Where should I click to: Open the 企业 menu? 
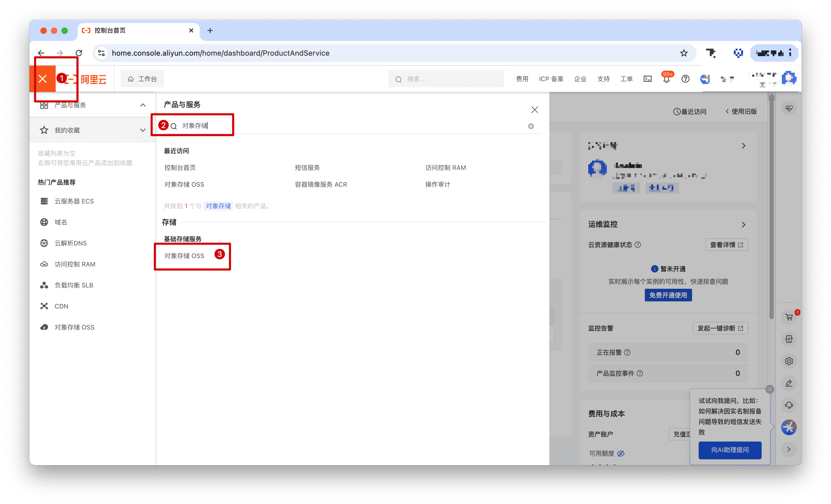tap(580, 79)
